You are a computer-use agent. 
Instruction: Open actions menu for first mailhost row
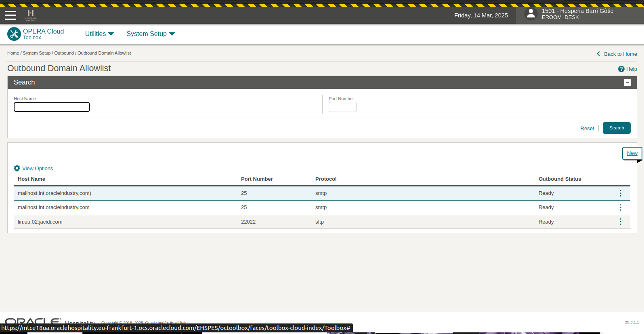620,193
